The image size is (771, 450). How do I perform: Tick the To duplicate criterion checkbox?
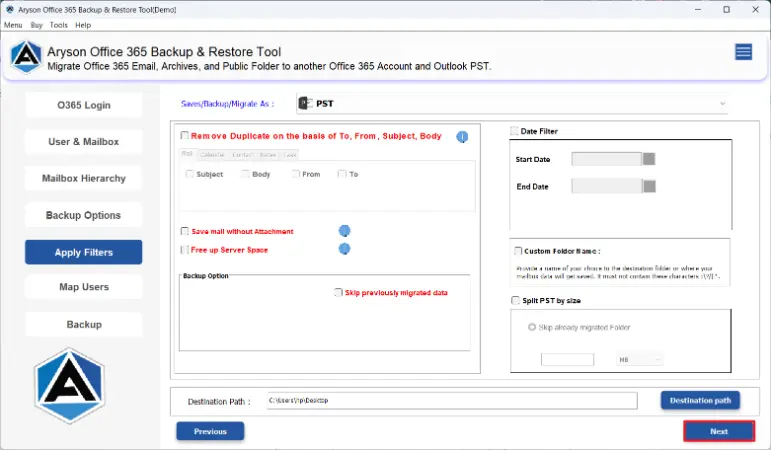[x=342, y=174]
